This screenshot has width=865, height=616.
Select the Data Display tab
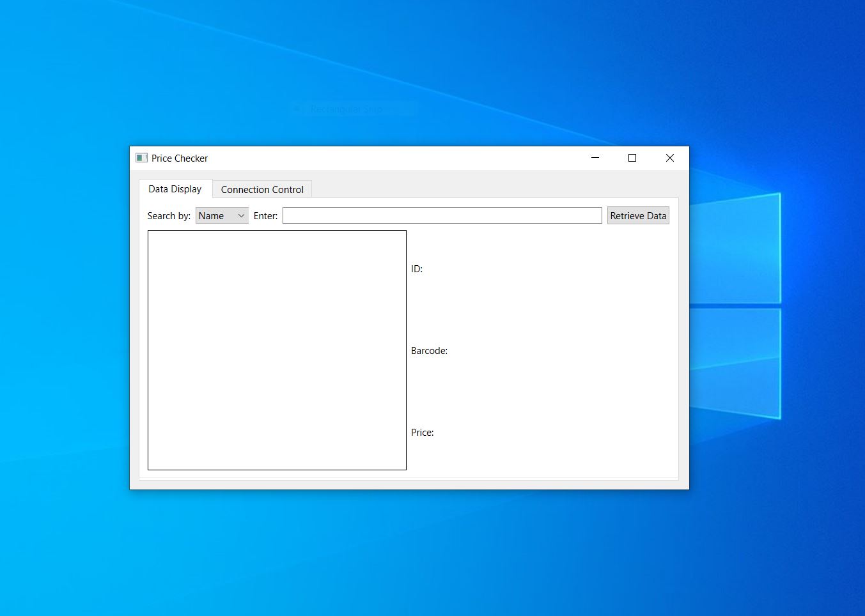pyautogui.click(x=175, y=189)
